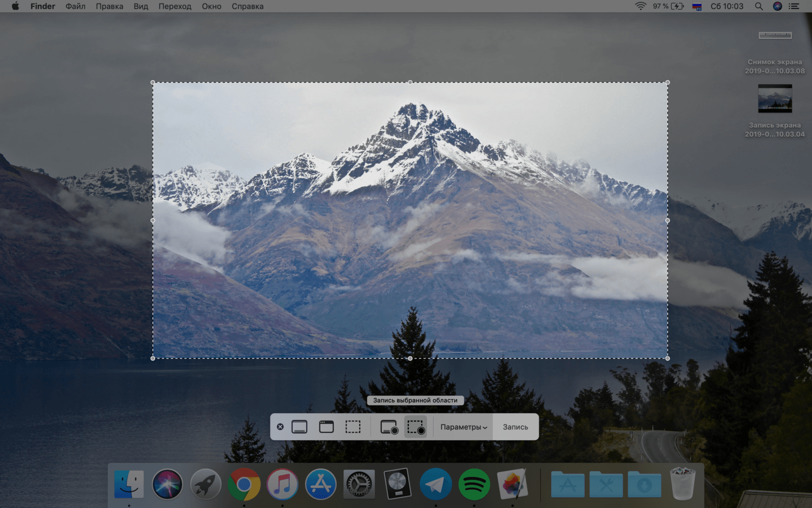
Task: Open Google Chrome from the Dock
Action: click(x=244, y=484)
